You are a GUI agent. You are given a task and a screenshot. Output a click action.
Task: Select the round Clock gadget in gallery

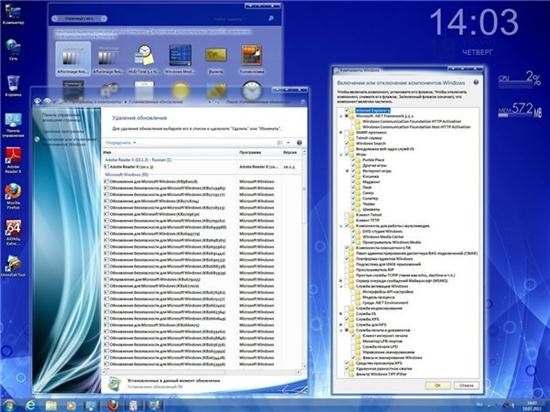coord(252,90)
